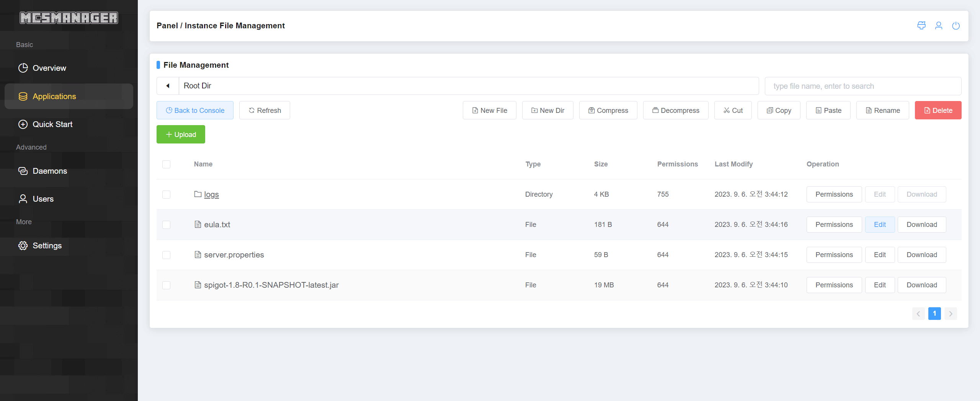980x401 pixels.
Task: Open Overview in the sidebar
Action: (x=69, y=68)
